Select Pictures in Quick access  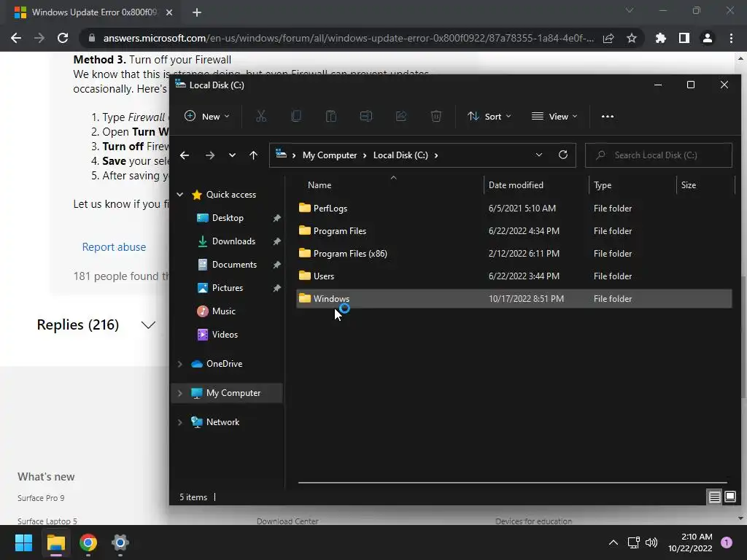pyautogui.click(x=228, y=287)
